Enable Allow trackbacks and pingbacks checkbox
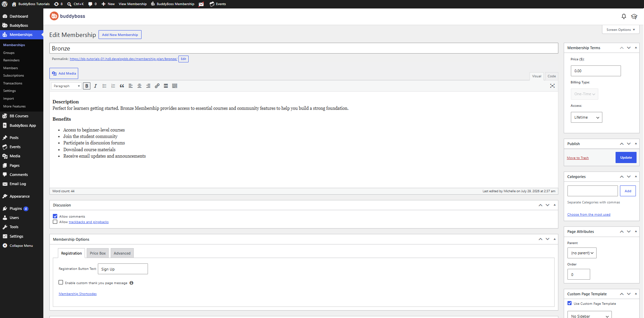644x318 pixels. pyautogui.click(x=55, y=222)
